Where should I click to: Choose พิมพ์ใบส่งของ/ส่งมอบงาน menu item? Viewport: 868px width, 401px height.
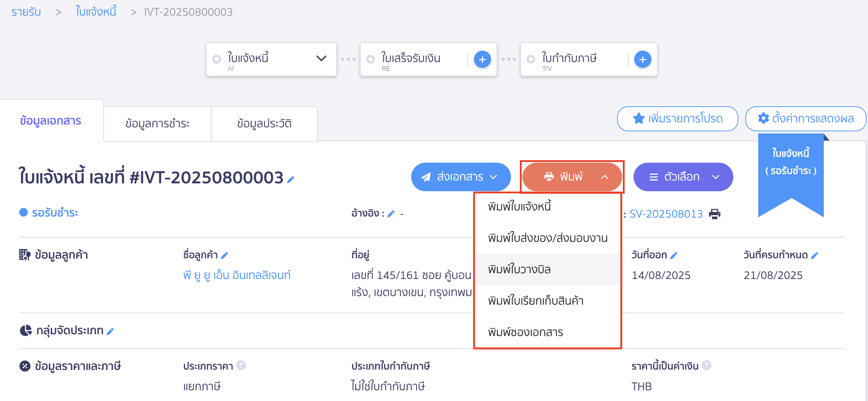[548, 238]
